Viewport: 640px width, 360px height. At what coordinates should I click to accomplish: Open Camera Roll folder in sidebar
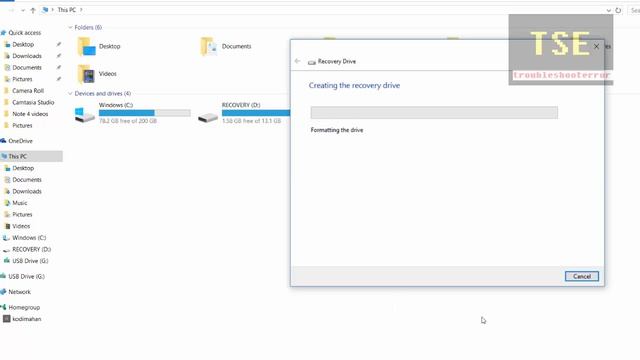point(28,91)
